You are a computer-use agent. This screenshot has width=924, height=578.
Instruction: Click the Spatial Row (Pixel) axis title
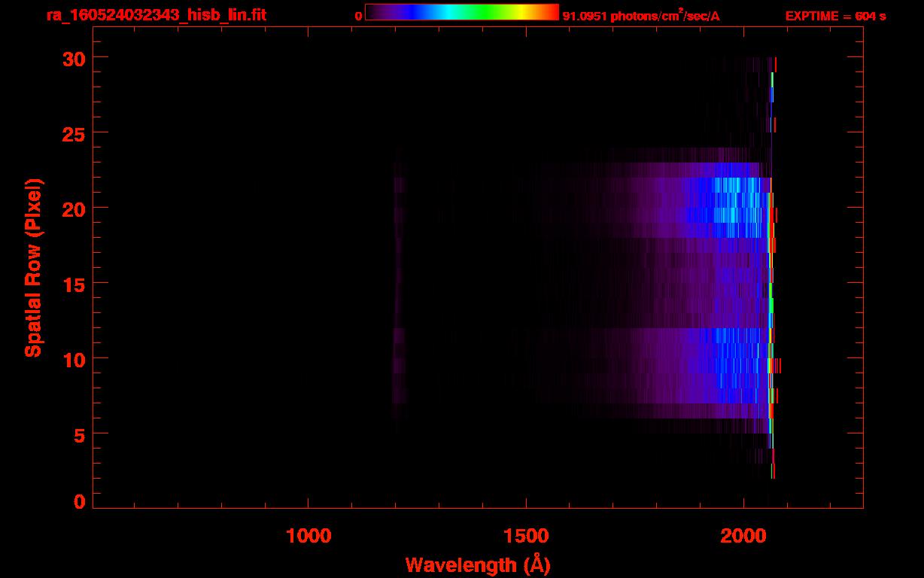(32, 268)
